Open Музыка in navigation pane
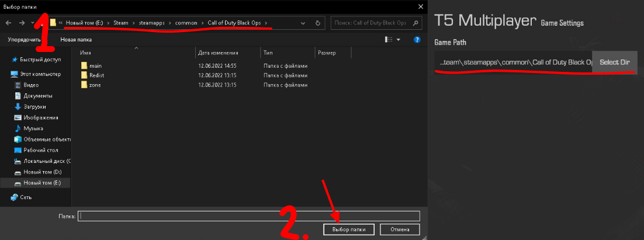 click(33, 128)
